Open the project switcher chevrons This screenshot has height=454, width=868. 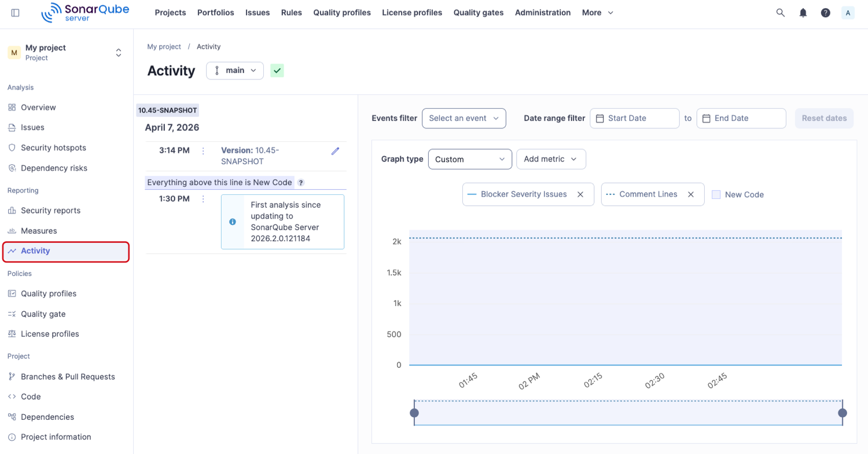pyautogui.click(x=119, y=53)
